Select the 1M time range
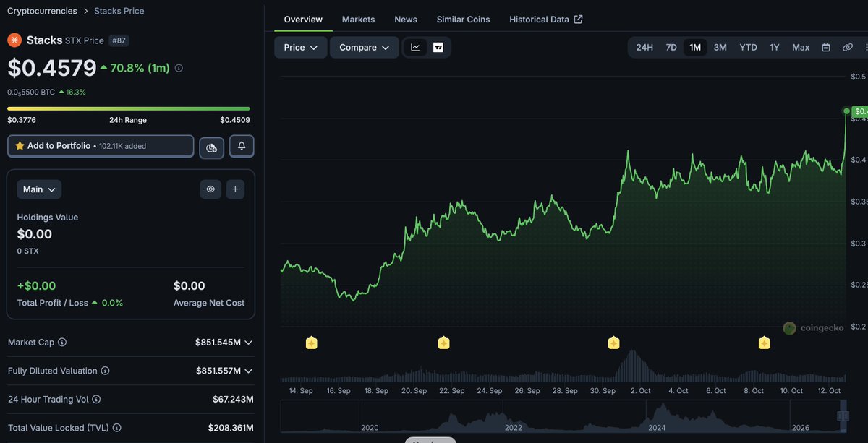 695,48
